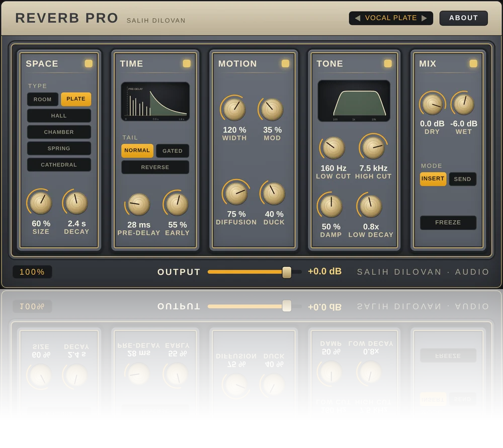Click the LOW DECAY knob
The image size is (503, 448).
[371, 206]
